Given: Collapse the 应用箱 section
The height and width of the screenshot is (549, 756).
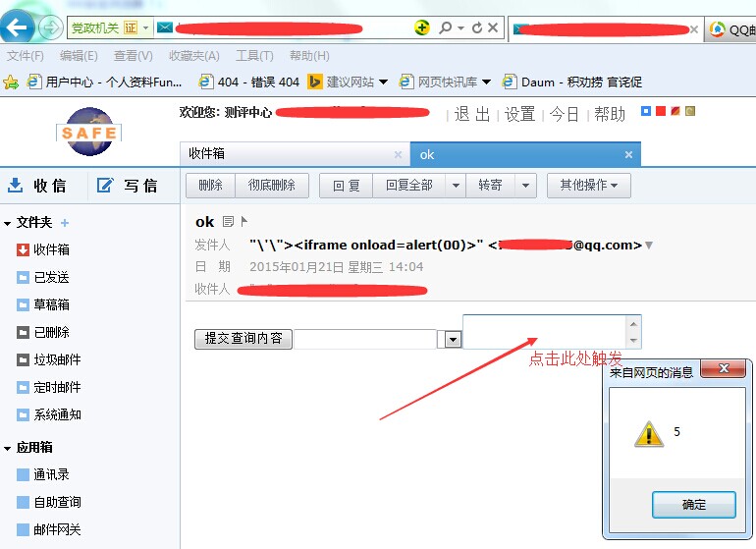Looking at the screenshot, I should [x=7, y=449].
